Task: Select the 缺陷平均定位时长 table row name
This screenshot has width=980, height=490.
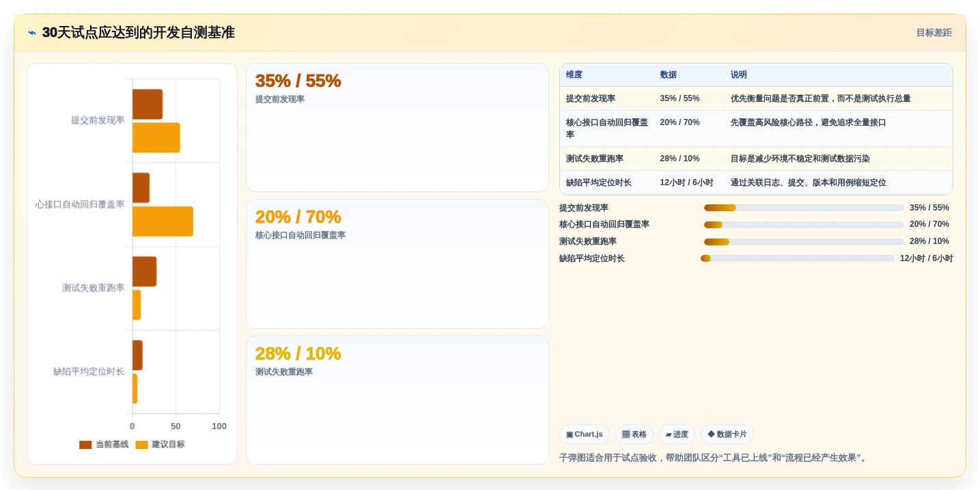Action: click(599, 182)
